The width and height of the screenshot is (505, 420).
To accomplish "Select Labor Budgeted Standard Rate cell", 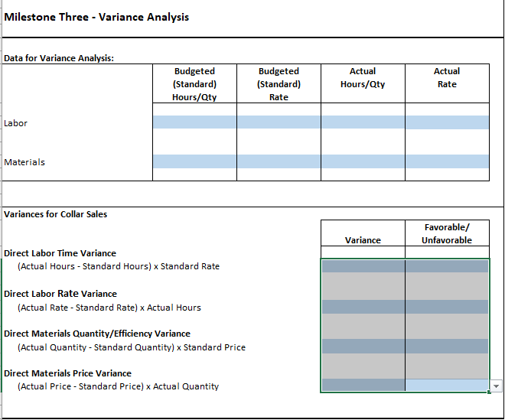I will tap(279, 122).
